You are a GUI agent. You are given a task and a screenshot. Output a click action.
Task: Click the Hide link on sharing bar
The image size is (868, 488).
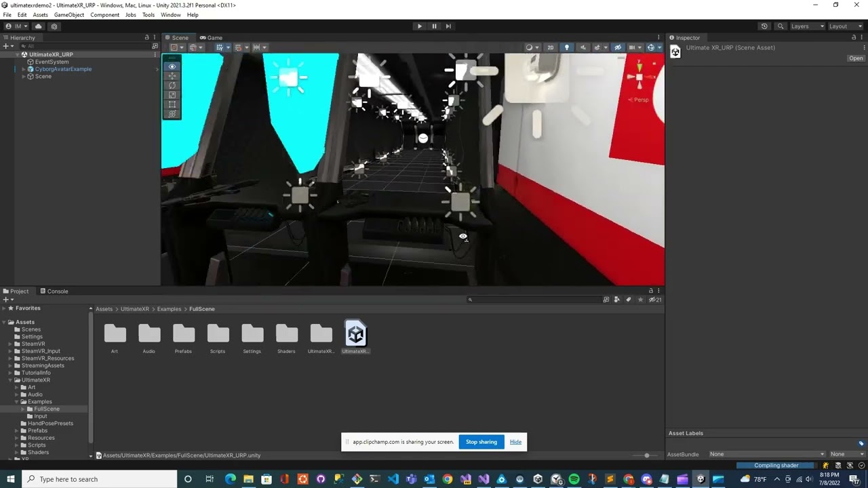[515, 442]
